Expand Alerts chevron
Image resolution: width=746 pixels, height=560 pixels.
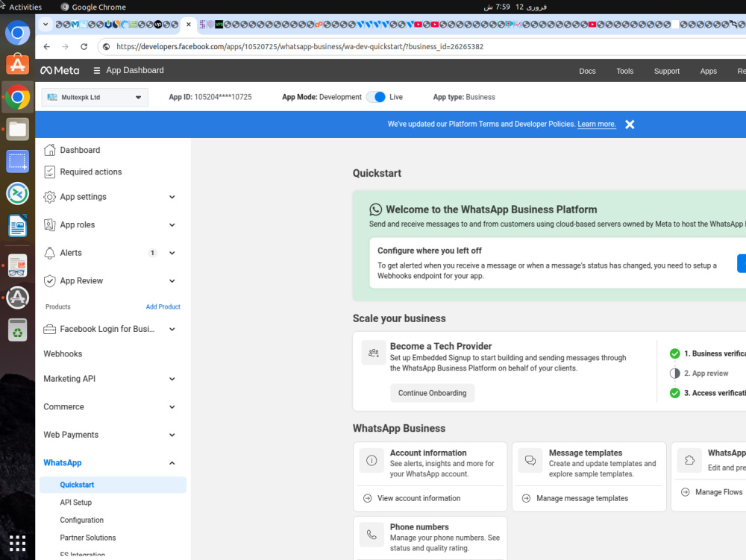click(172, 253)
